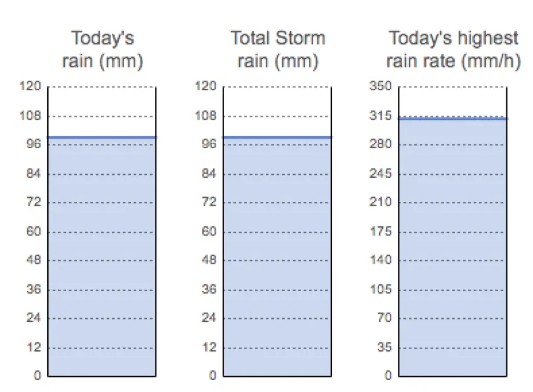Click the blue level line in Total Storm gauge
The image size is (533, 392).
click(x=277, y=137)
